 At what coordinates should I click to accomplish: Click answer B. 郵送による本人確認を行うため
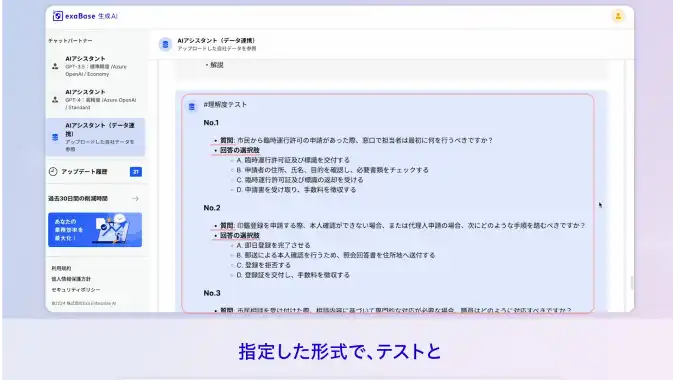[x=336, y=255]
